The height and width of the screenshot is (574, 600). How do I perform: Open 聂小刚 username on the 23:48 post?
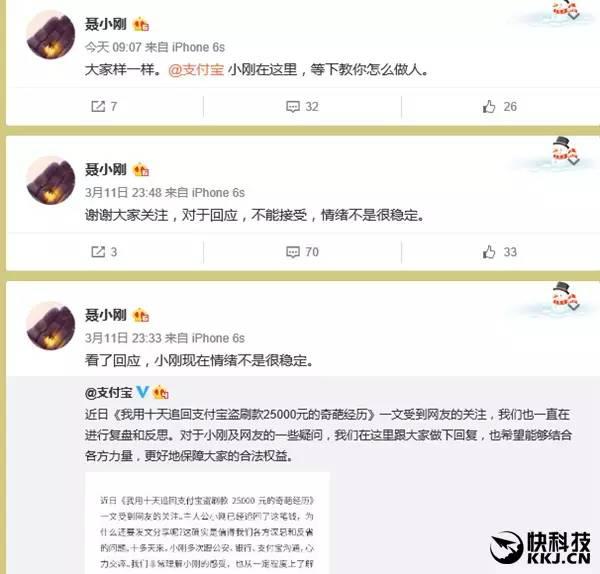106,169
